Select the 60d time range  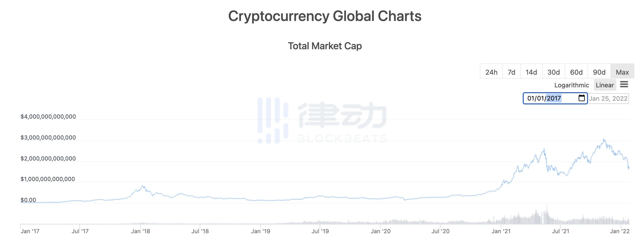[x=576, y=72]
